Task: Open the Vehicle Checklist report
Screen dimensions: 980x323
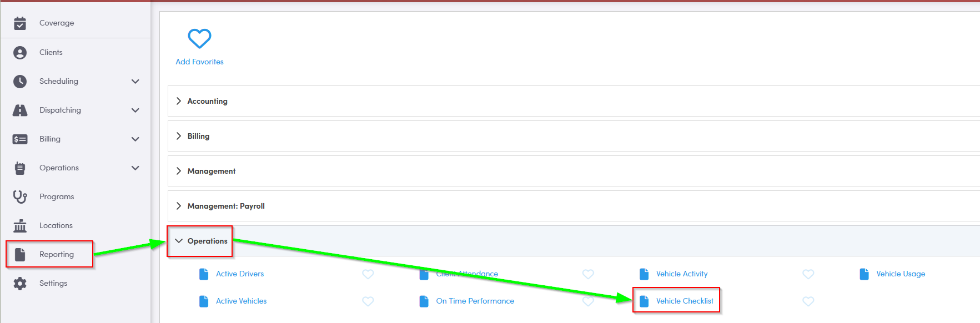Action: coord(685,301)
